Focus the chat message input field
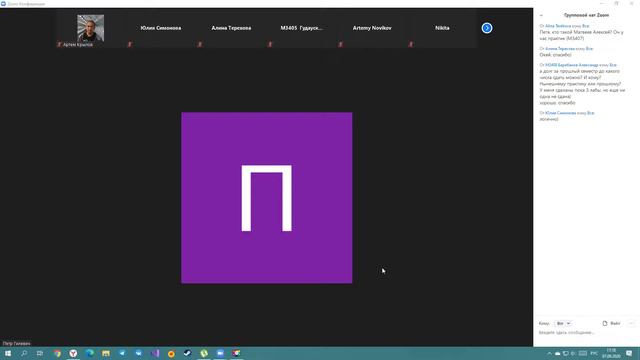This screenshot has width=640, height=360. (586, 333)
